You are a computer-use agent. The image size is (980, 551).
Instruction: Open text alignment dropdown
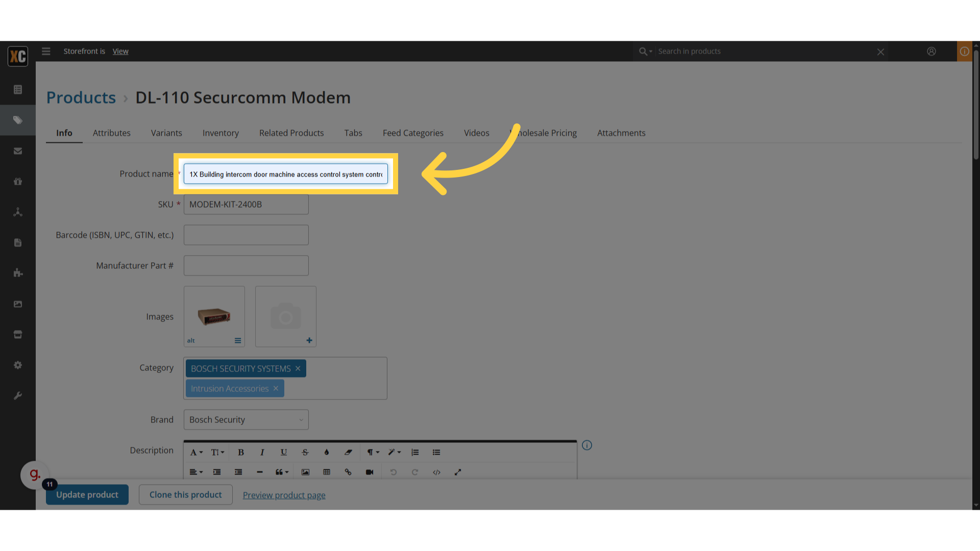(197, 472)
